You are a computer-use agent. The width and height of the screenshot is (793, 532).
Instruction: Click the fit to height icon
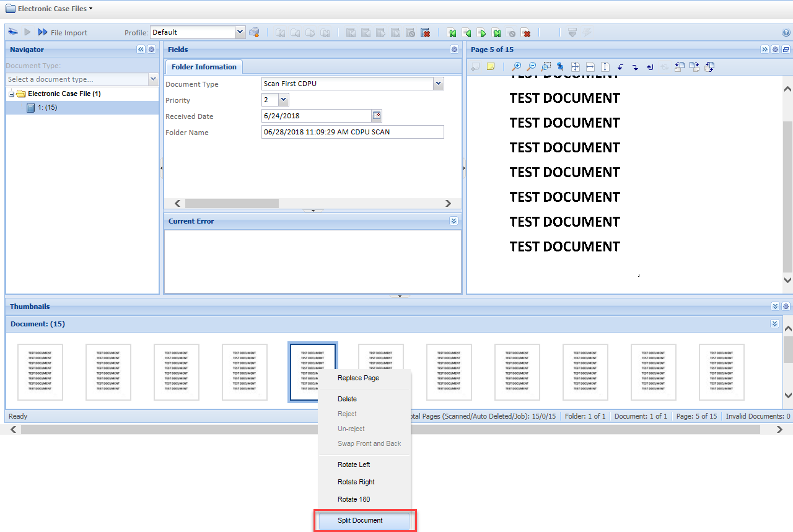point(605,67)
